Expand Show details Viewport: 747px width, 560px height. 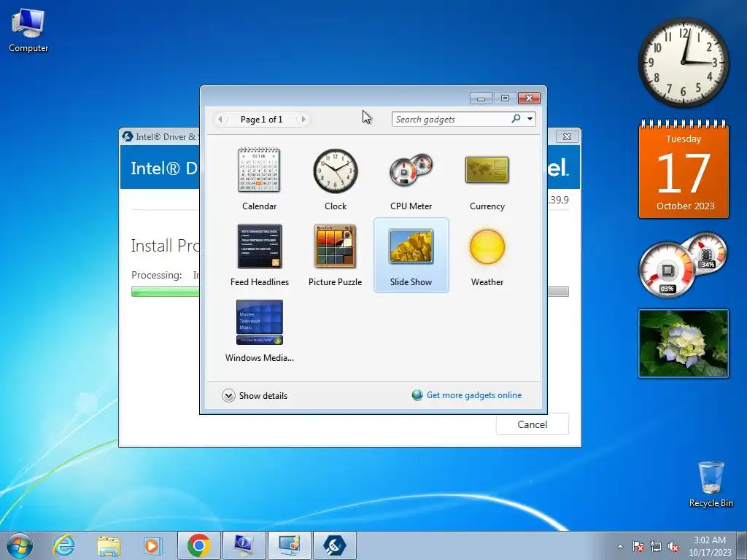pyautogui.click(x=255, y=396)
